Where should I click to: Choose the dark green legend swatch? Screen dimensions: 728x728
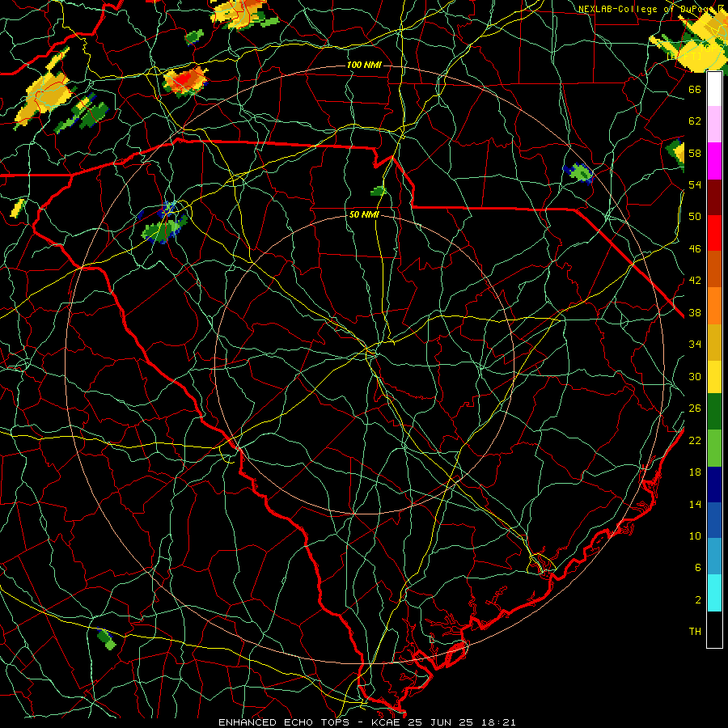(x=714, y=412)
